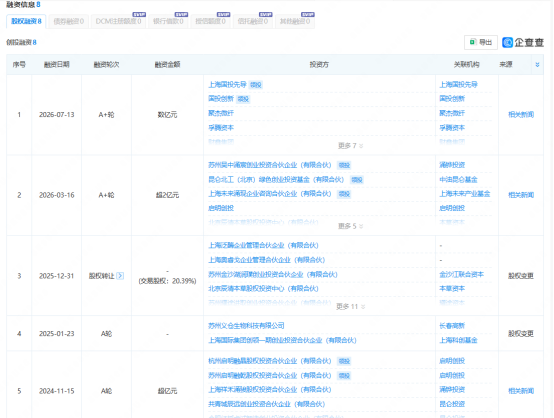This screenshot has width=554, height=418.
Task: Open investor 聚杰微纤 in investor column
Action: (221, 113)
